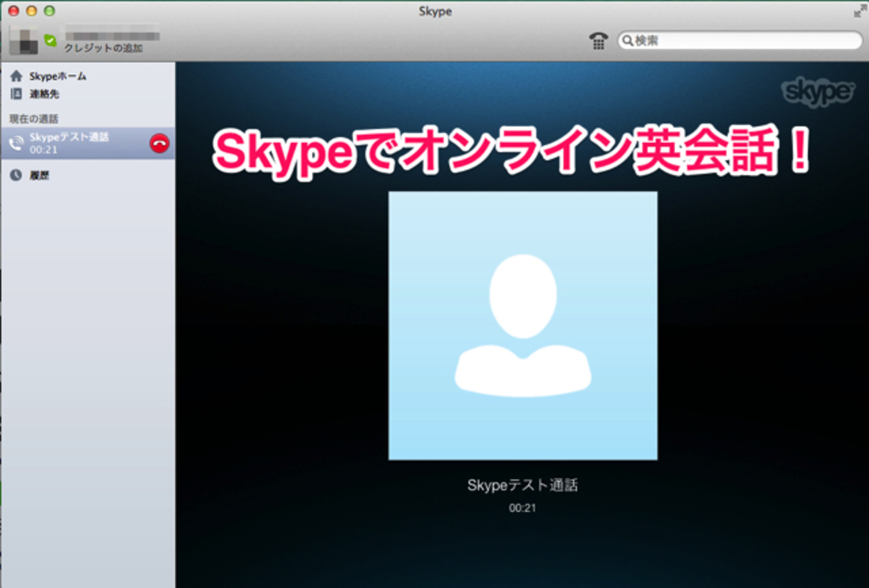The height and width of the screenshot is (588, 869).
Task: Open the クレジットの追加 link
Action: pos(103,48)
